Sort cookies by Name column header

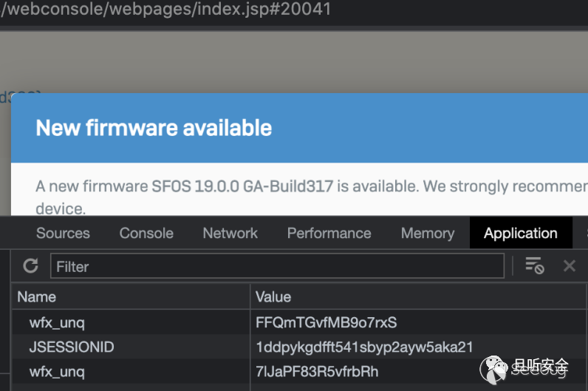click(x=37, y=297)
